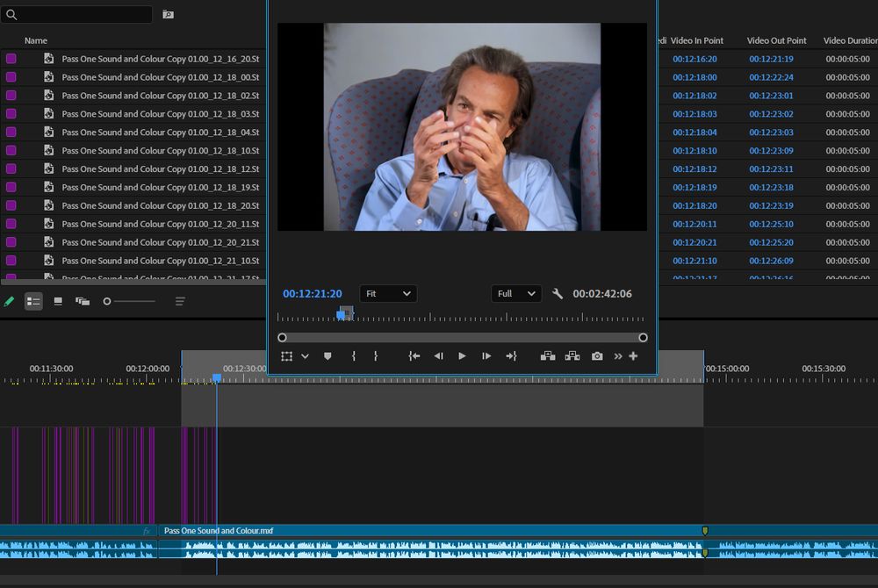The image size is (878, 588).
Task: Click the fx badge on the timeline clip
Action: (x=147, y=531)
